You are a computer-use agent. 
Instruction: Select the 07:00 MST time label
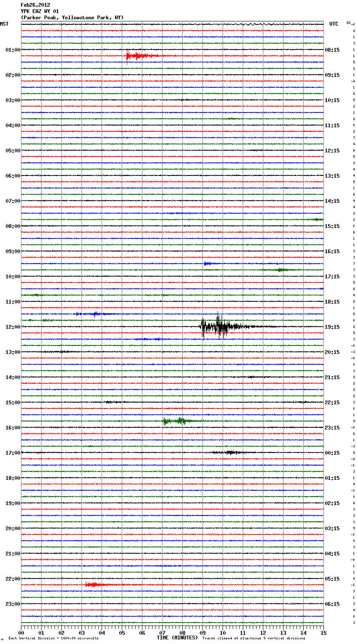13,201
